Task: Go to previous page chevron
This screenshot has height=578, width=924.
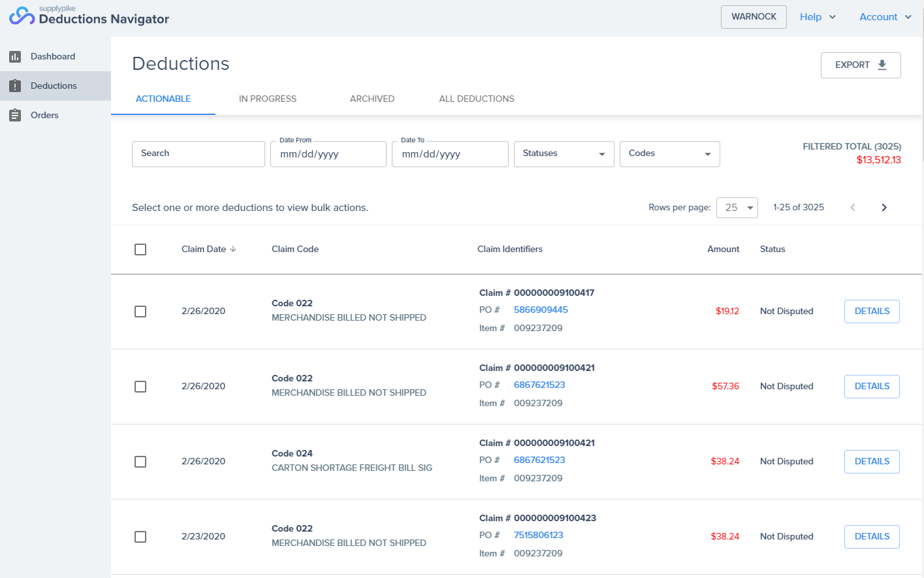Action: [x=852, y=208]
